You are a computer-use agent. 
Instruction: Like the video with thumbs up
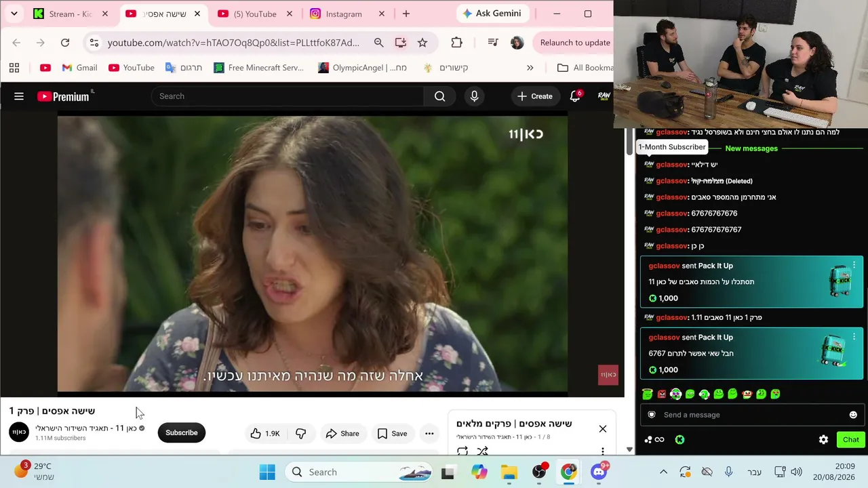(x=264, y=434)
